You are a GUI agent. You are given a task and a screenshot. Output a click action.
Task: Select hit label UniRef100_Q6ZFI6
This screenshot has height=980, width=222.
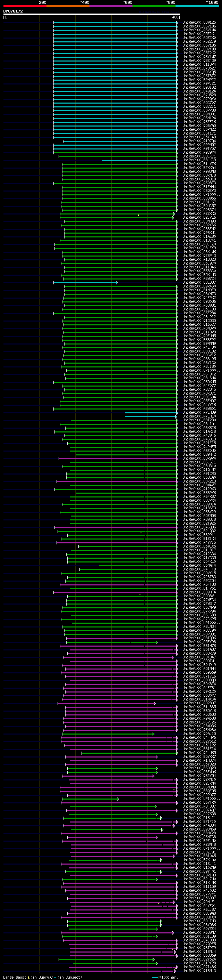[x=199, y=122]
